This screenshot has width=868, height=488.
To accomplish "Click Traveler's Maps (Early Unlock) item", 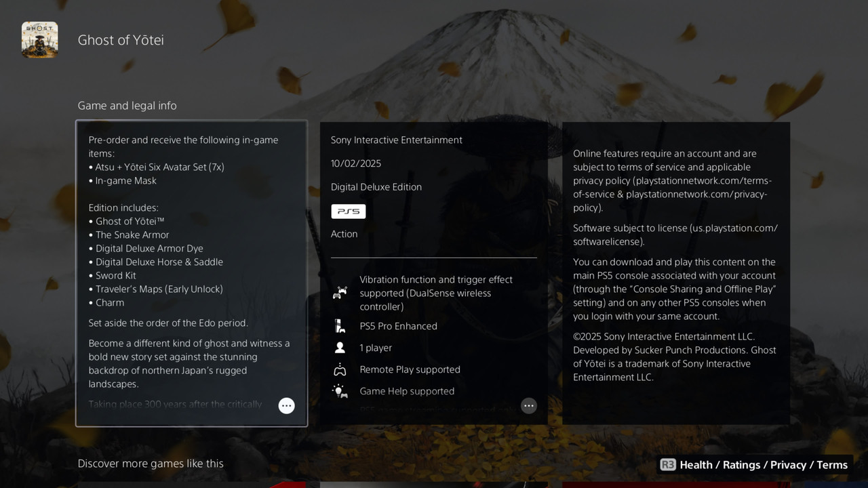I will tap(155, 289).
